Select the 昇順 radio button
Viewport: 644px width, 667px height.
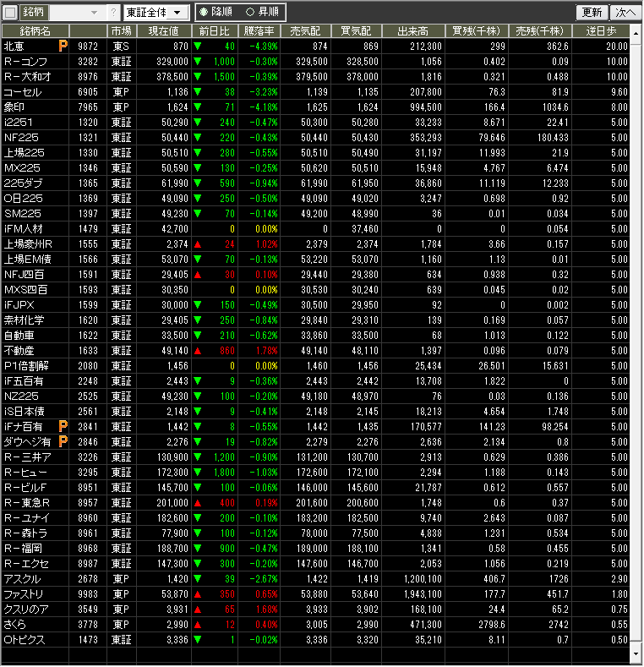pos(249,13)
